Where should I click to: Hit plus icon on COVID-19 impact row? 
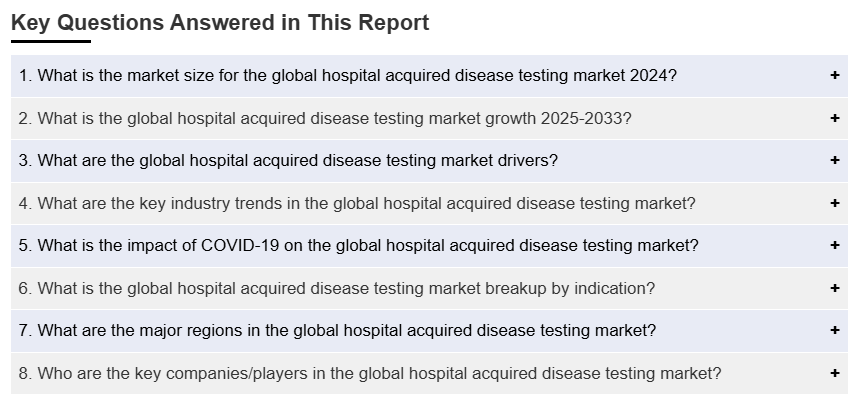pyautogui.click(x=835, y=246)
